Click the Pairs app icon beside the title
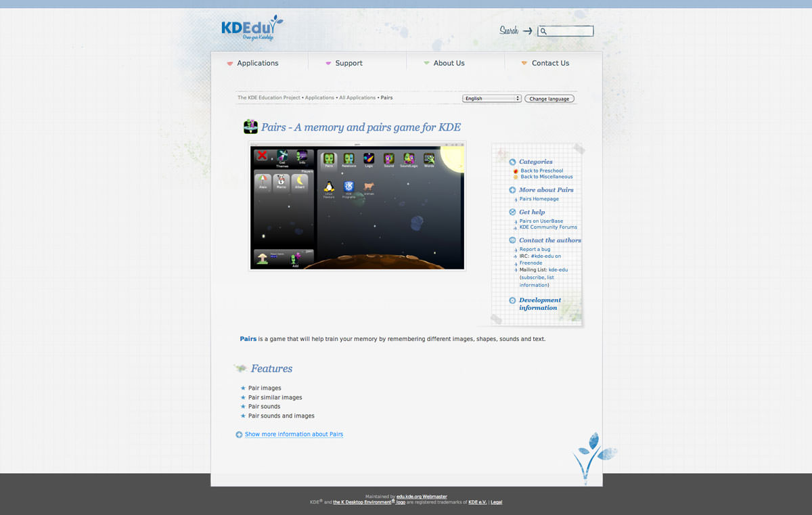 250,127
